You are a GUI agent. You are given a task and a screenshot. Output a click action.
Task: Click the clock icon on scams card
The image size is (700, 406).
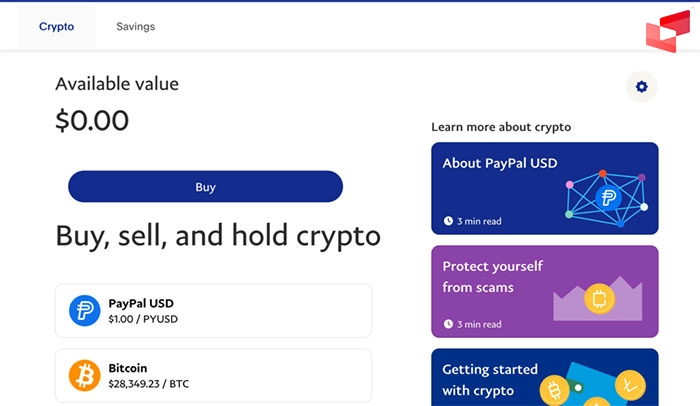[448, 324]
